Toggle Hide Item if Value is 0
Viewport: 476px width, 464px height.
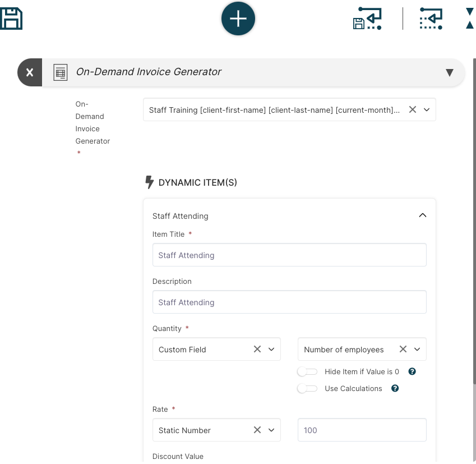(307, 371)
